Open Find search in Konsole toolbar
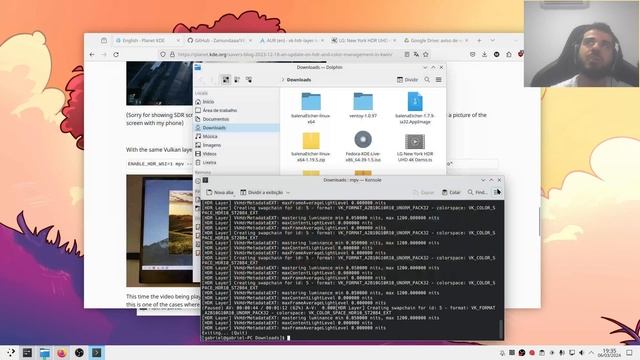Viewport: 640px width, 360px height. 477,192
